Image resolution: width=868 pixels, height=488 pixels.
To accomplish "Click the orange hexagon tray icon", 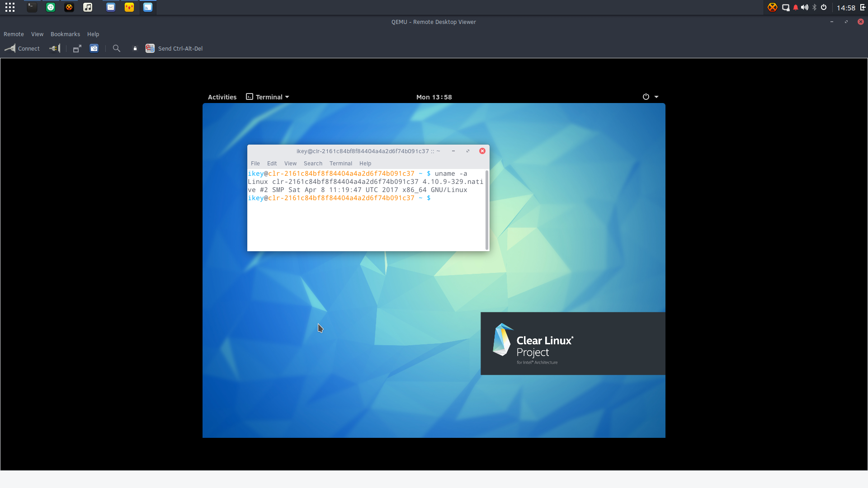I will click(x=773, y=7).
